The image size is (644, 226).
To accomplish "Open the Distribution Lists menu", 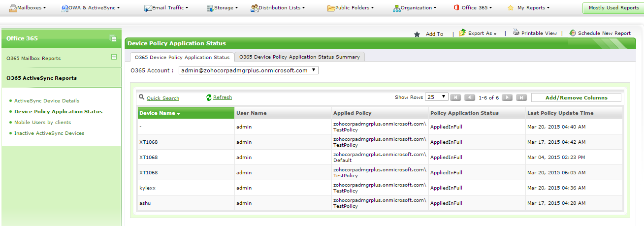I will 278,8.
